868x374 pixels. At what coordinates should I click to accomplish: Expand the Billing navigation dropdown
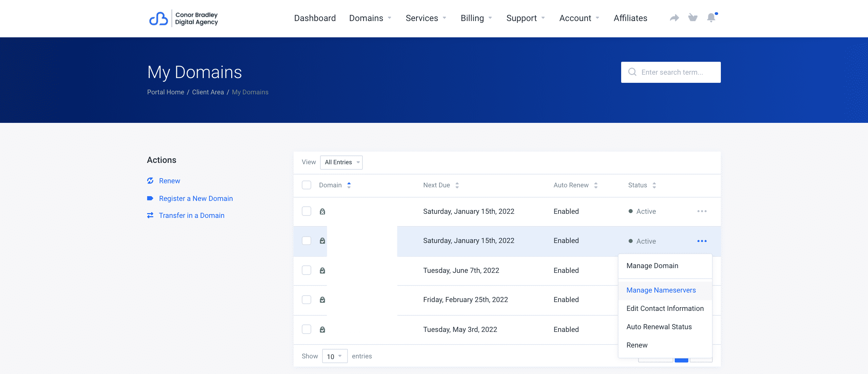coord(476,18)
